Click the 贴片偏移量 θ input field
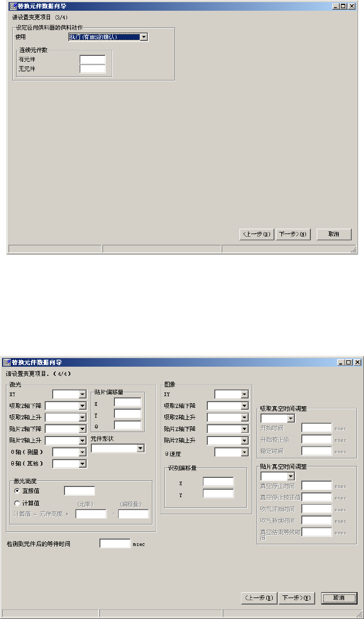The image size is (364, 619). (128, 425)
